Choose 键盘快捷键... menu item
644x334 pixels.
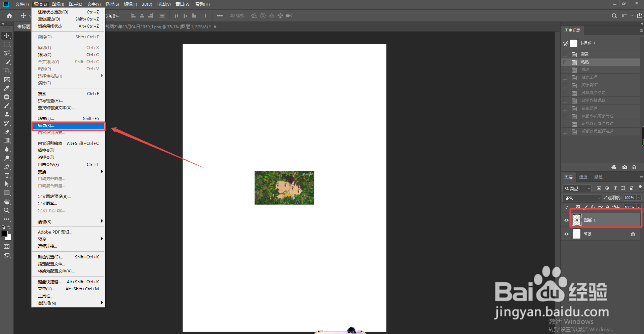(x=68, y=282)
